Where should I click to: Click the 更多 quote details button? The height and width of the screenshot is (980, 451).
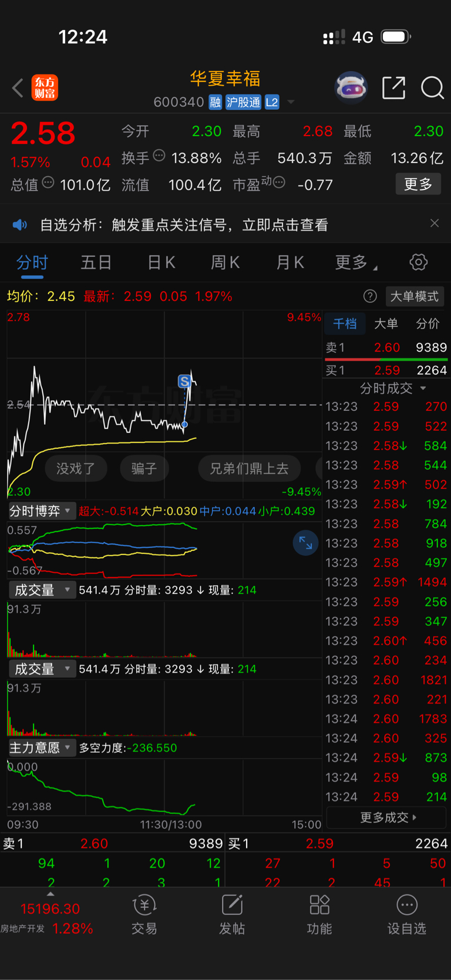(x=418, y=184)
